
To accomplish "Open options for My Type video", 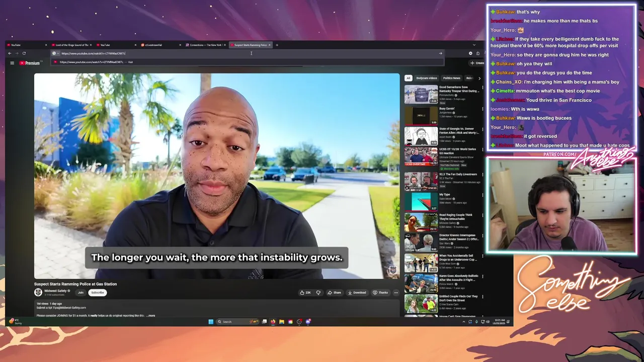I will click(482, 195).
